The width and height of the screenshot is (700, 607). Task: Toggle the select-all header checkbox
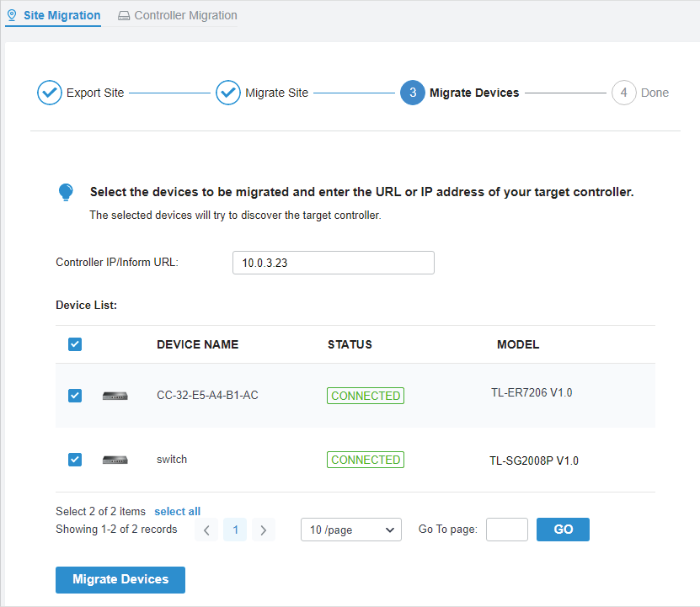pyautogui.click(x=75, y=344)
